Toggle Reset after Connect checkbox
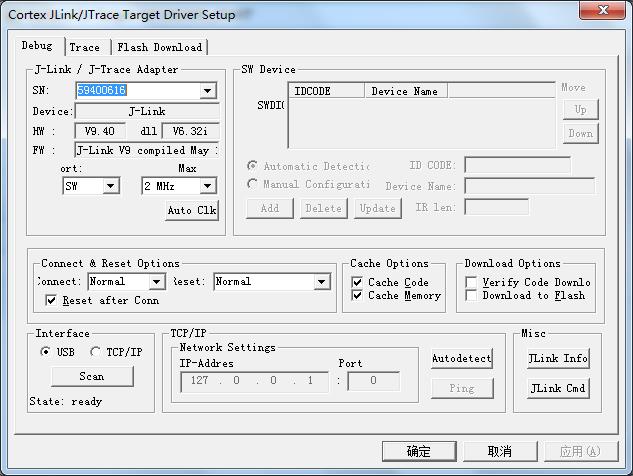 [x=51, y=300]
